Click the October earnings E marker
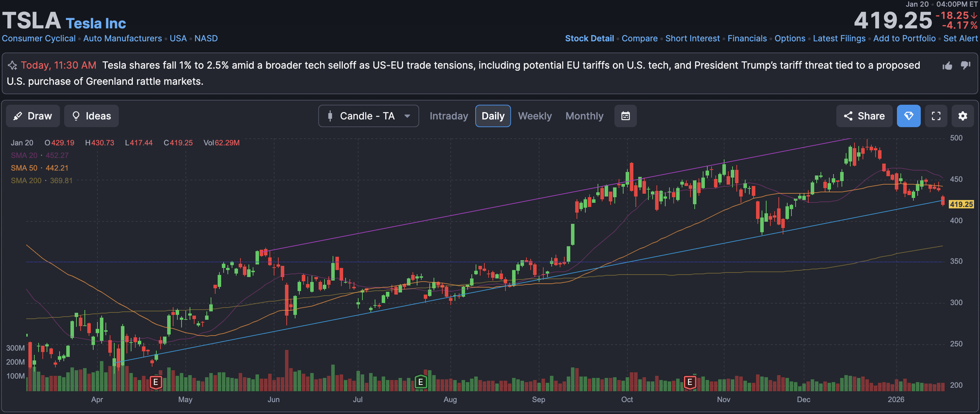980x414 pixels. pyautogui.click(x=690, y=382)
